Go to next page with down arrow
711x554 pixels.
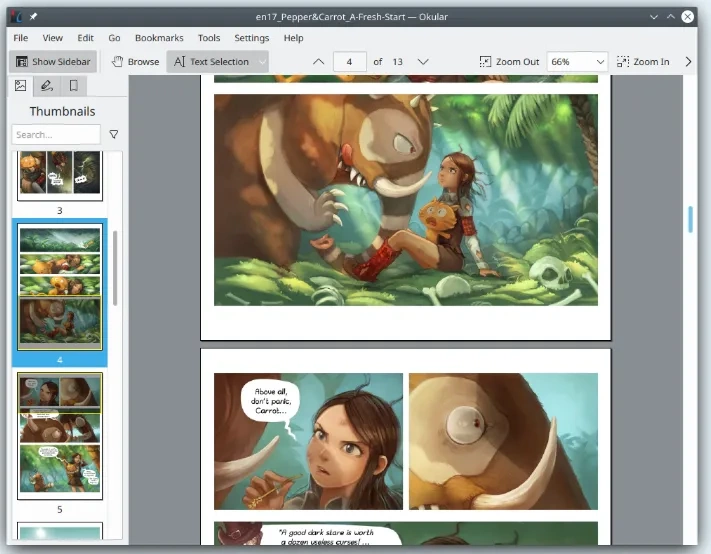pos(423,62)
